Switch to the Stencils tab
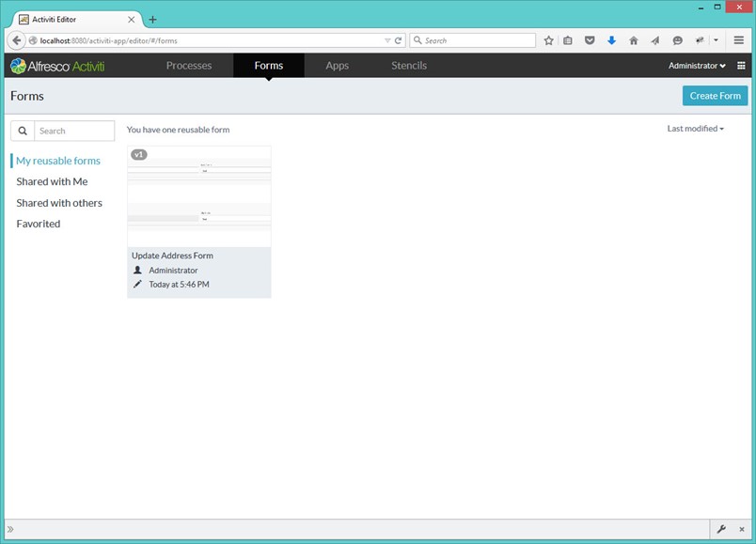This screenshot has height=544, width=756. coord(408,66)
